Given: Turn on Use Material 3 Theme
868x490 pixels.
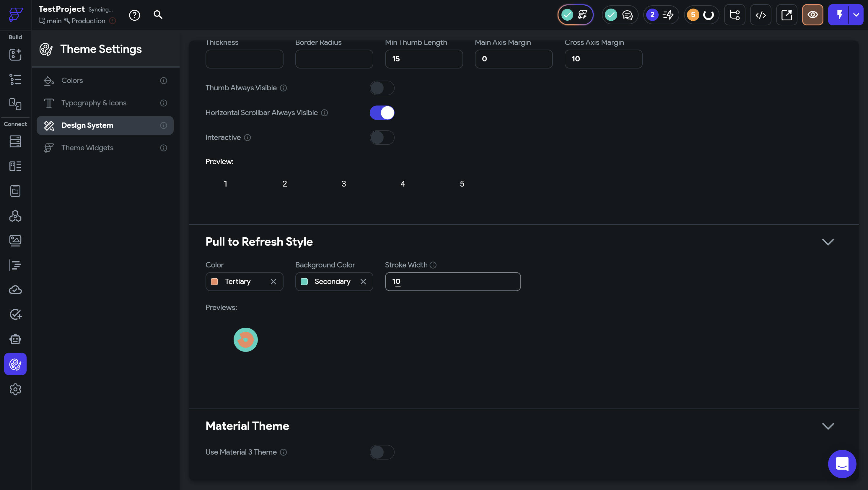Looking at the screenshot, I should (382, 452).
